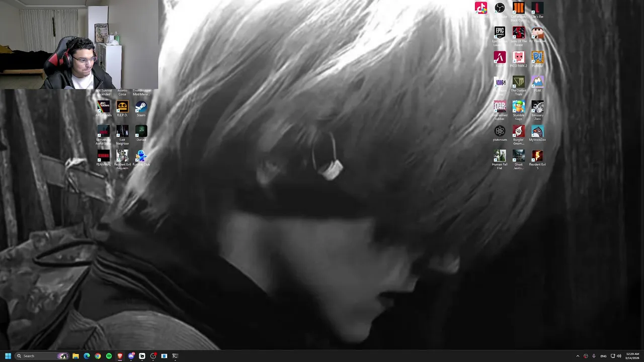Launch the PEAK game icon
This screenshot has width=644, height=362.
(x=537, y=84)
